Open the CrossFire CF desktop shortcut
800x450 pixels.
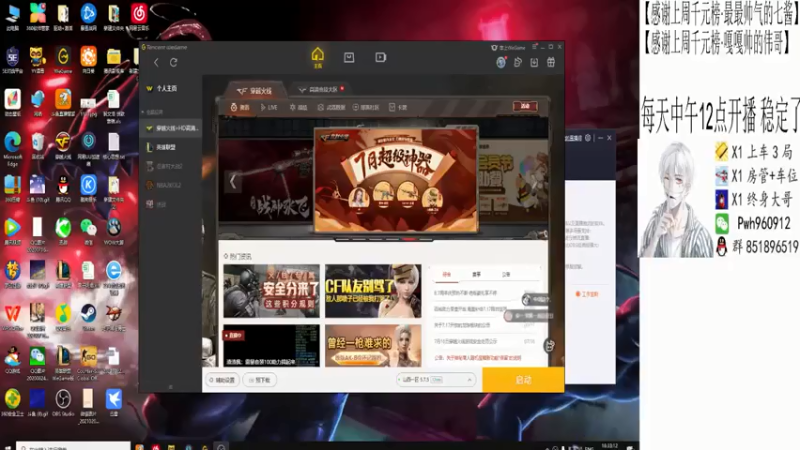[x=63, y=145]
